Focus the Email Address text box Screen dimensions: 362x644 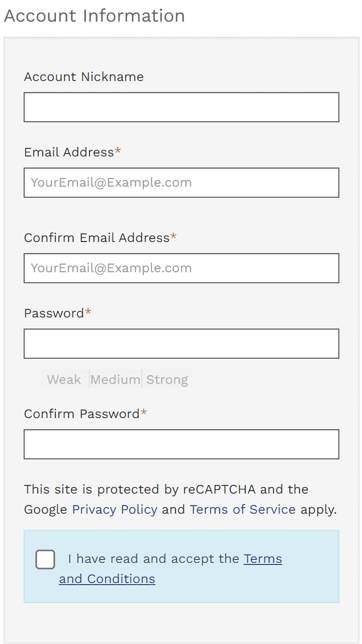(x=181, y=183)
